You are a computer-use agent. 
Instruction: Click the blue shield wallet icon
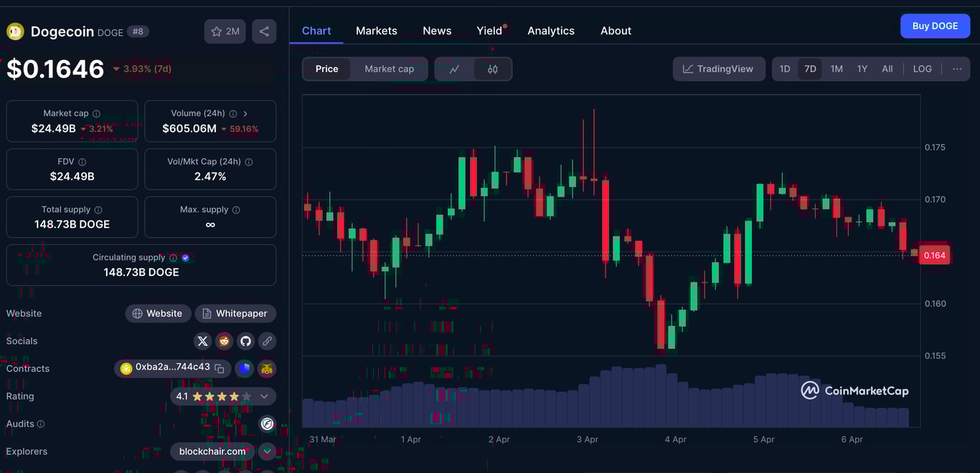(x=245, y=368)
